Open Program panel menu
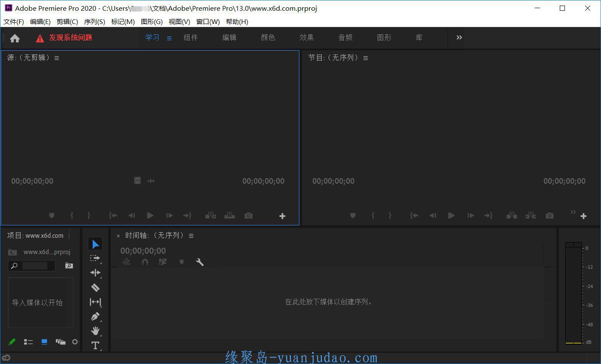Image resolution: width=601 pixels, height=364 pixels. tap(366, 58)
